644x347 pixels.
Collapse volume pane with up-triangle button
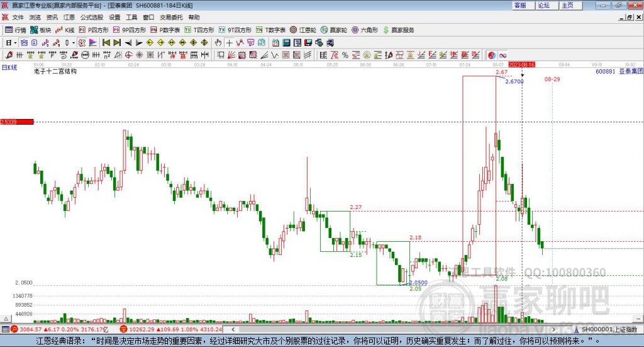[6, 318]
